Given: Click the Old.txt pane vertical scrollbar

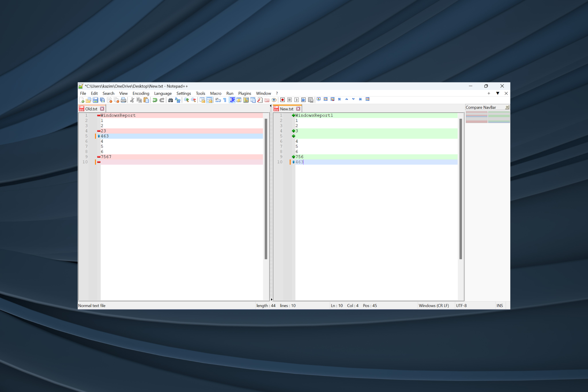Looking at the screenshot, I should pyautogui.click(x=266, y=189).
